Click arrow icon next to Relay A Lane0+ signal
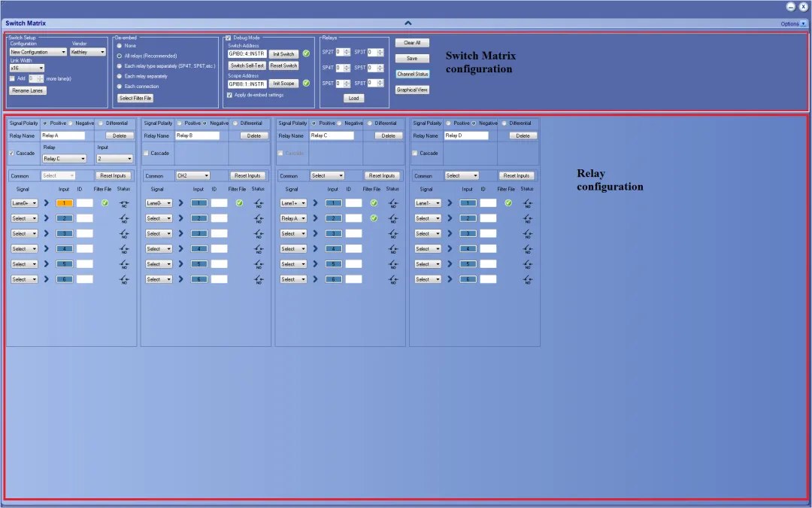Viewport: 812px width, 508px height. point(44,203)
